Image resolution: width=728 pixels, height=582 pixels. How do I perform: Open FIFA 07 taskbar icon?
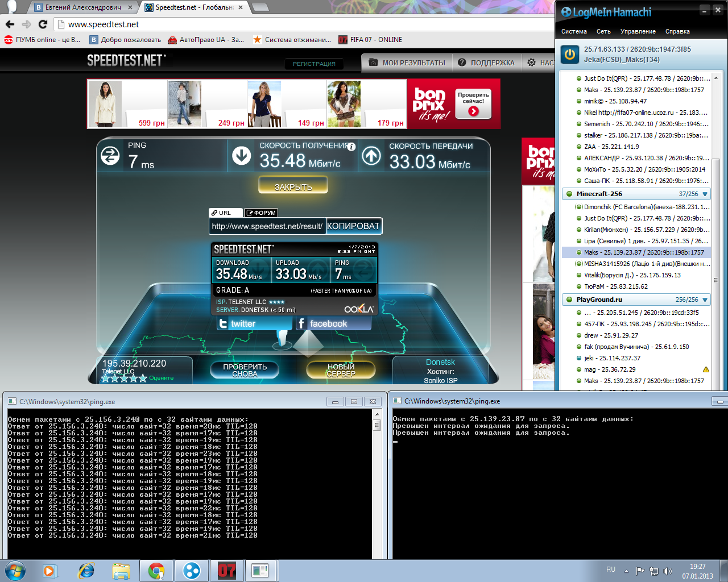point(227,571)
